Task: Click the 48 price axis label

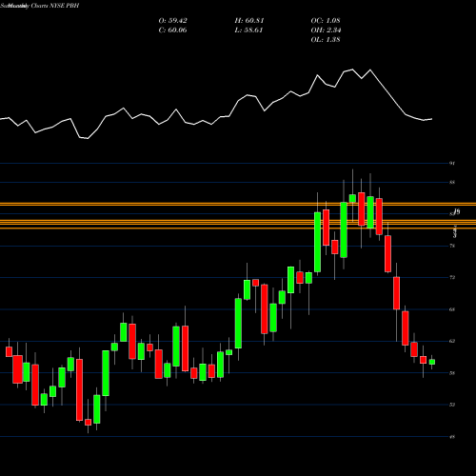Action: click(x=452, y=437)
